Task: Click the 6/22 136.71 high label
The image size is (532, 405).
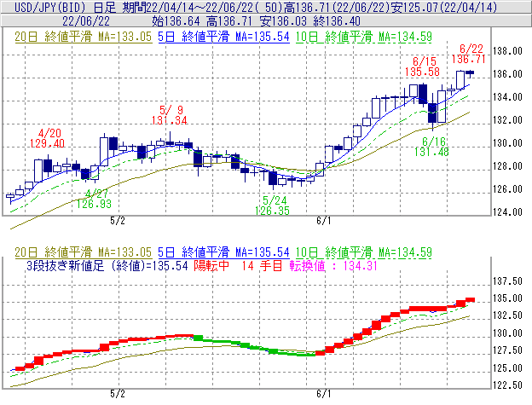Action: click(x=469, y=54)
